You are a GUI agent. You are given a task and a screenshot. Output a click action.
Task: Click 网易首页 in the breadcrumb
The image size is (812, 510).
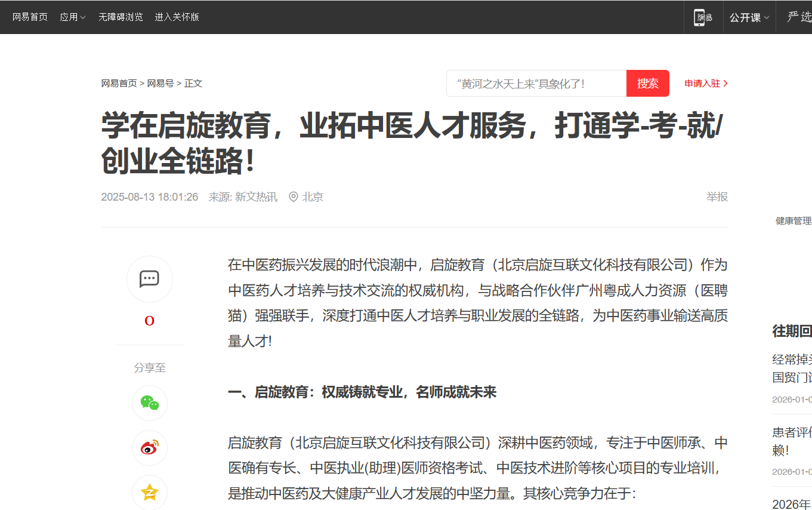119,84
